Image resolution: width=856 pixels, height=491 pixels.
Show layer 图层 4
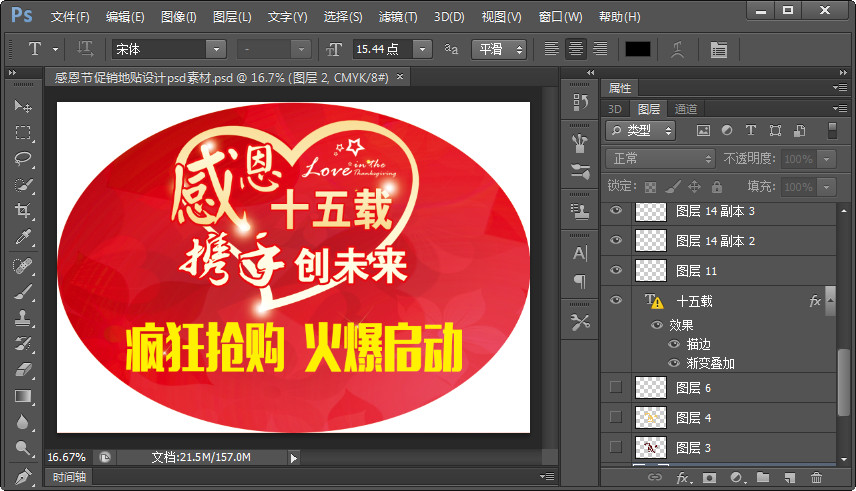click(616, 417)
